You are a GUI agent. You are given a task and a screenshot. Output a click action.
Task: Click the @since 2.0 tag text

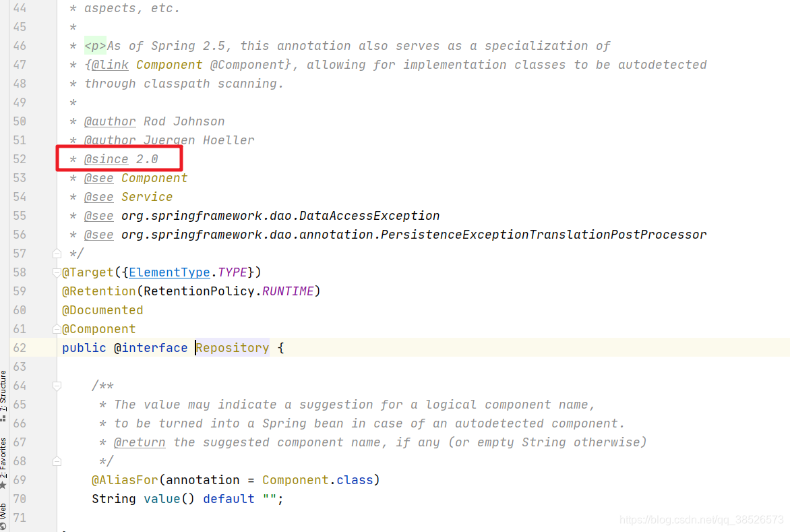(121, 159)
